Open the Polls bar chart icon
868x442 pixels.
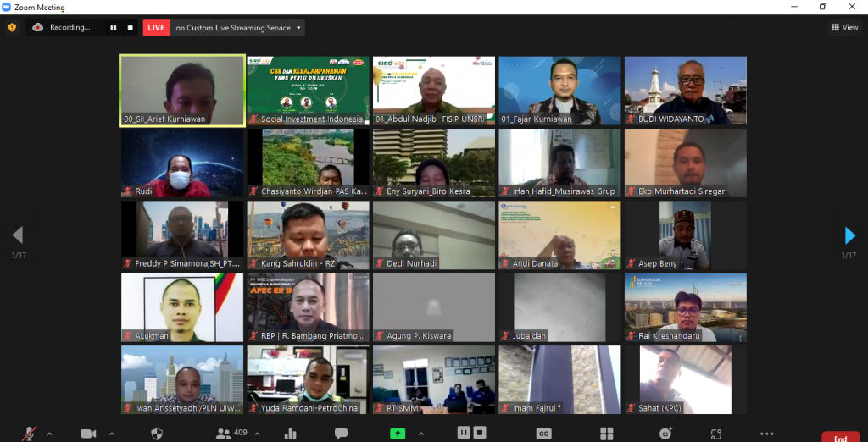(291, 434)
